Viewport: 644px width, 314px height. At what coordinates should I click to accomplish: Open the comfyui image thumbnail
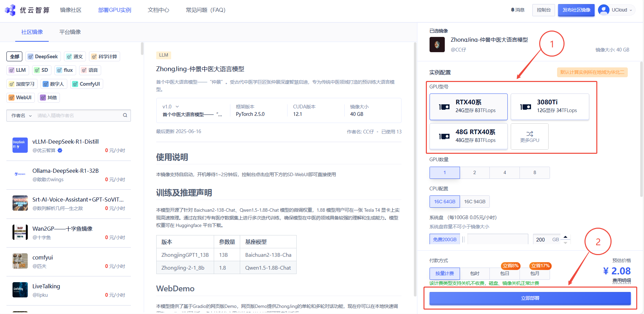[20, 261]
